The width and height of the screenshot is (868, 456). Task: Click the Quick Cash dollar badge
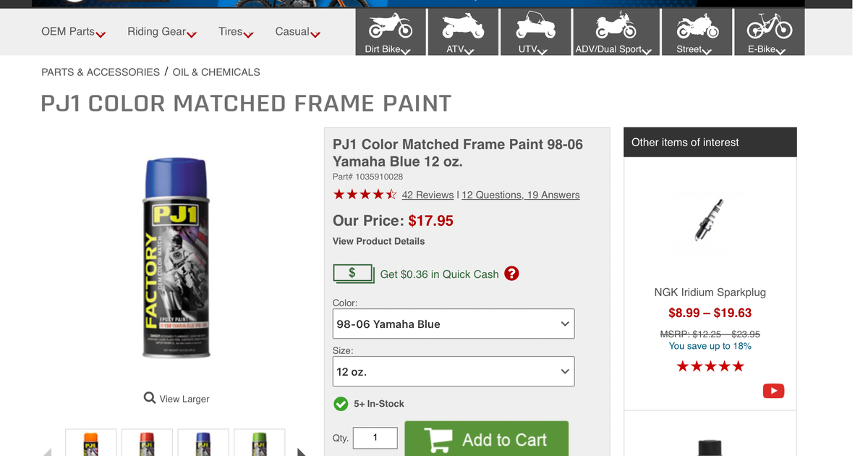point(353,273)
